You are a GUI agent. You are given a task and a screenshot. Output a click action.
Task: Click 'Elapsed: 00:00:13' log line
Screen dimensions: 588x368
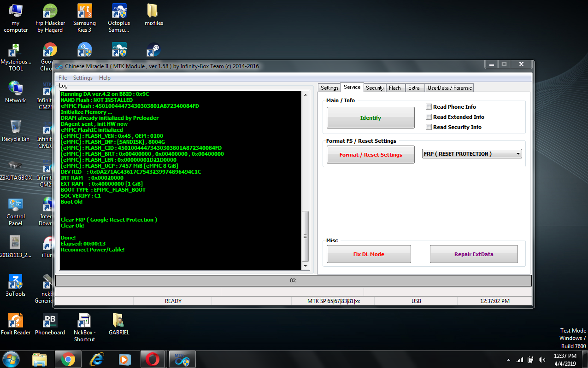point(83,244)
